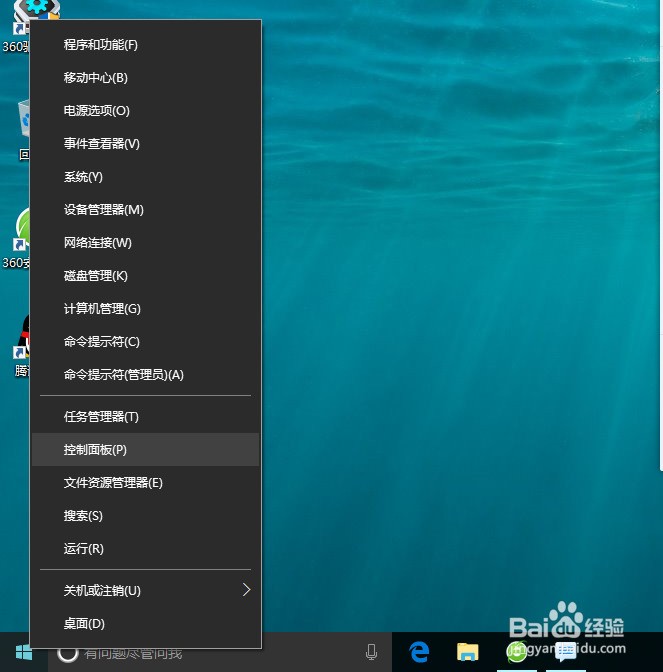Open the chat bubble taskbar icon
This screenshot has height=672, width=663.
[566, 652]
